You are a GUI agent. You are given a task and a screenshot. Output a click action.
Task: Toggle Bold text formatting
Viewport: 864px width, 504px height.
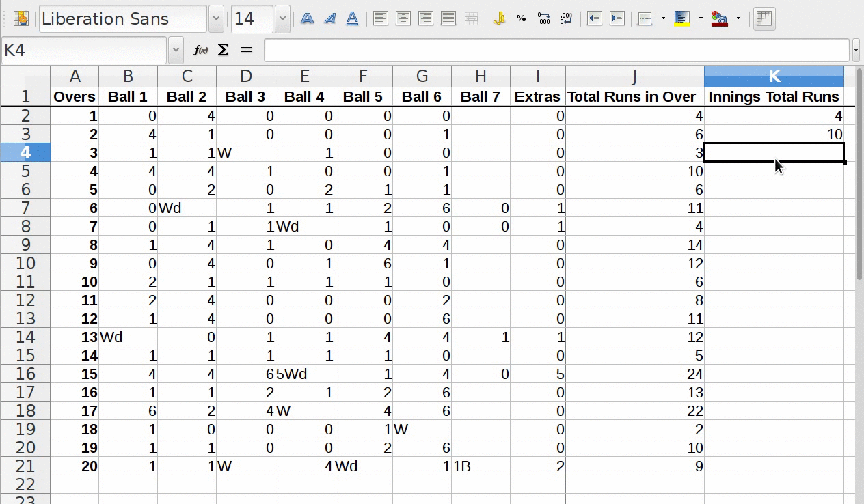point(308,19)
